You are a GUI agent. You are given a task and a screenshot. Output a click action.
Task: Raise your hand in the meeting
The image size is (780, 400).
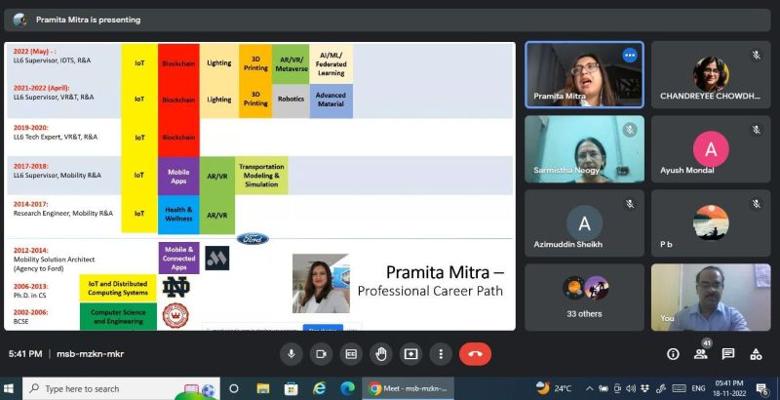pyautogui.click(x=381, y=354)
